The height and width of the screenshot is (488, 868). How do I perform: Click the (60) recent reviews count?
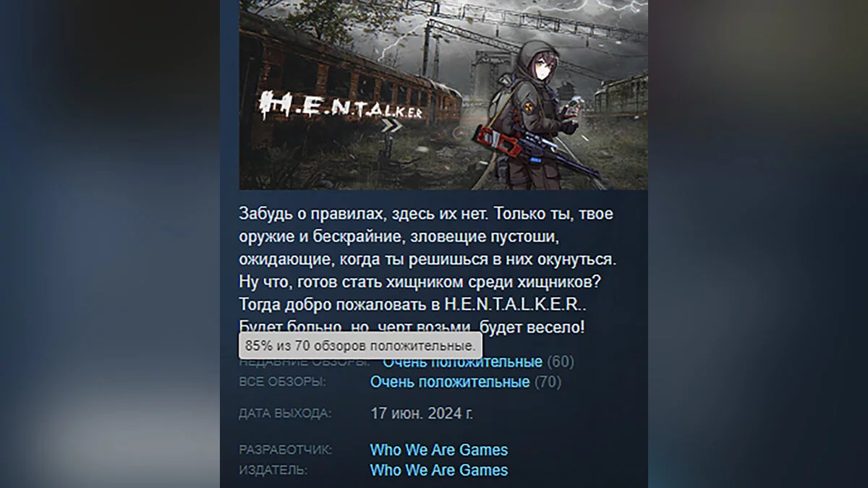pos(561,361)
